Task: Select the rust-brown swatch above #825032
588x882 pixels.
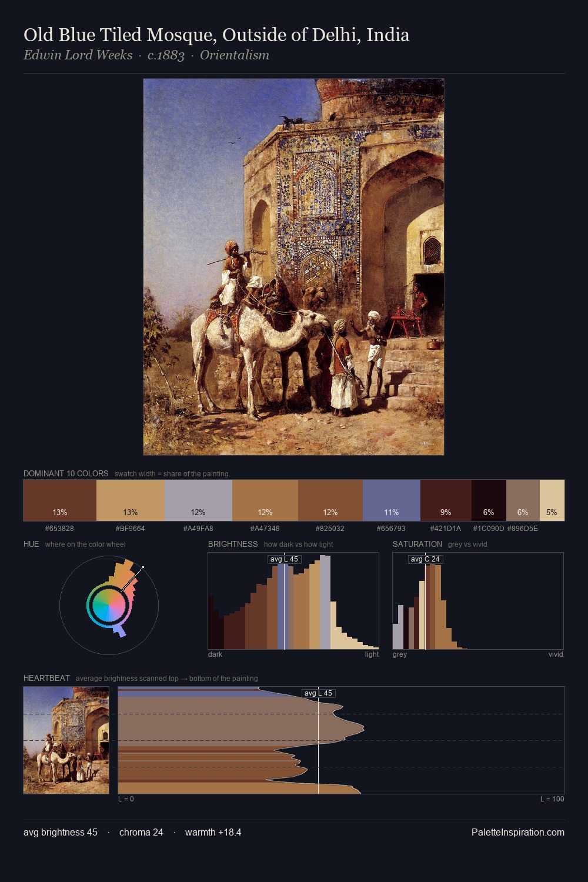Action: [x=330, y=500]
